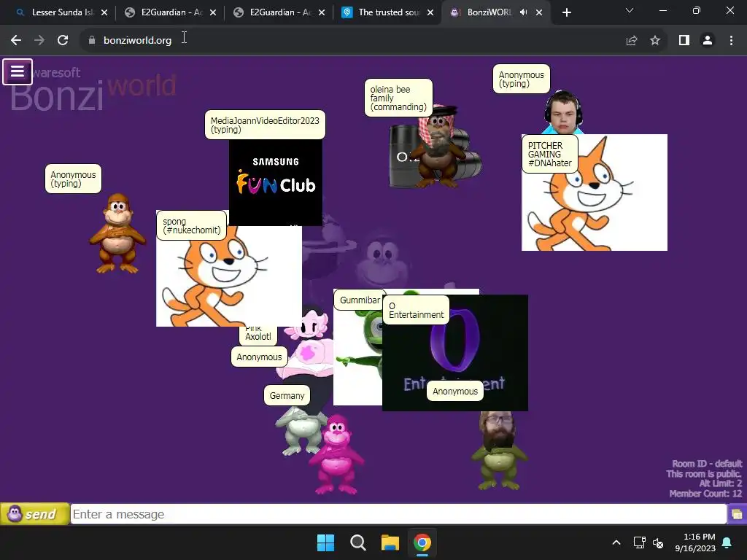The image size is (747, 560).
Task: Go back in browser history
Action: [x=16, y=41]
